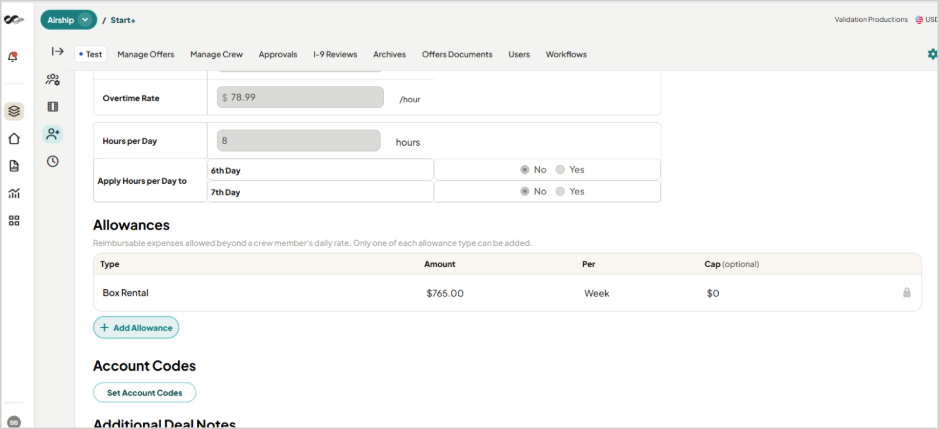Click the 7th Day label
Screen dimensions: 939x429
(x=225, y=193)
